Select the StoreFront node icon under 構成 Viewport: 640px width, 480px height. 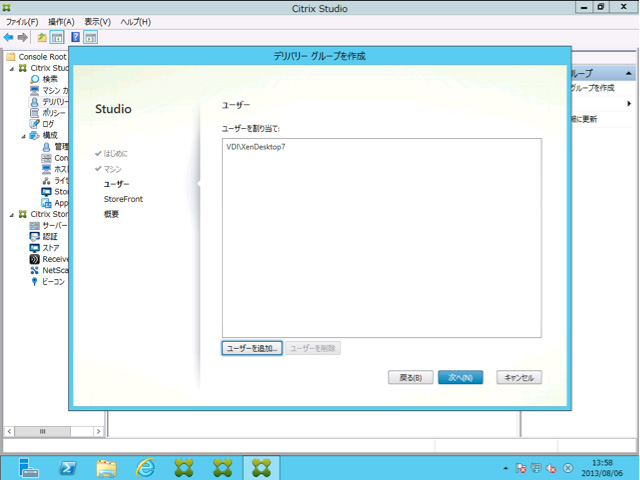(x=47, y=191)
